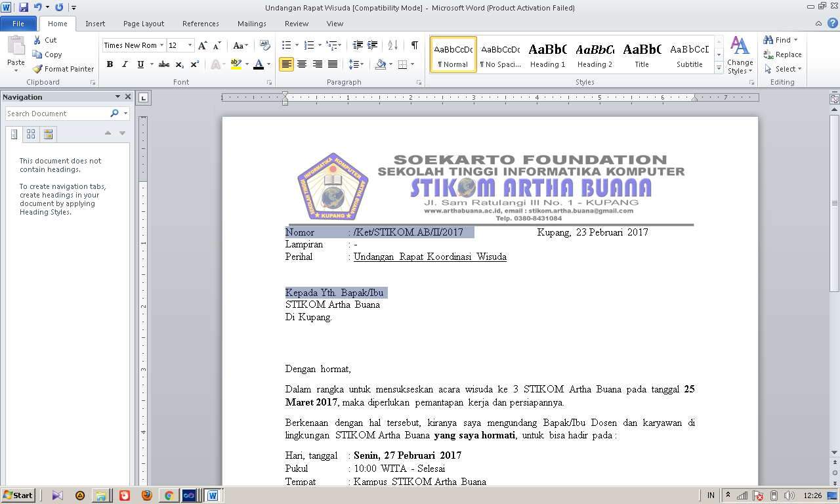Open the Sort dialog icon
This screenshot has width=840, height=504.
(x=392, y=45)
